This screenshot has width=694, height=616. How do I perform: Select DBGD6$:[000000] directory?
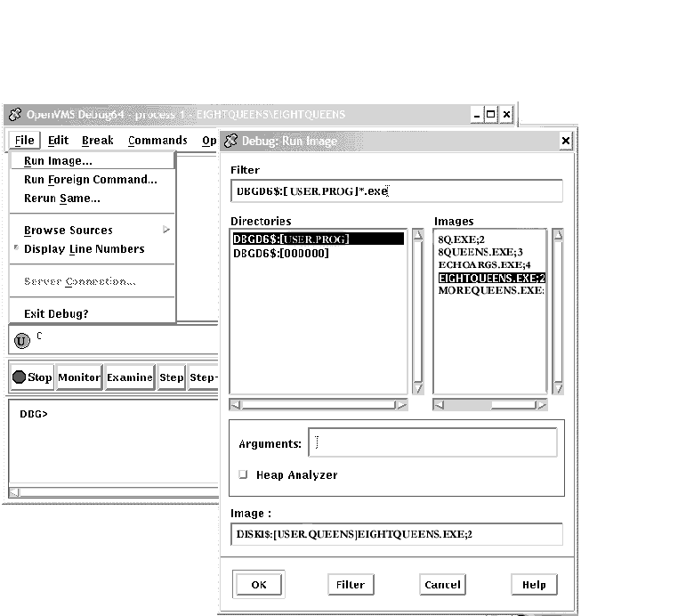pyautogui.click(x=281, y=253)
